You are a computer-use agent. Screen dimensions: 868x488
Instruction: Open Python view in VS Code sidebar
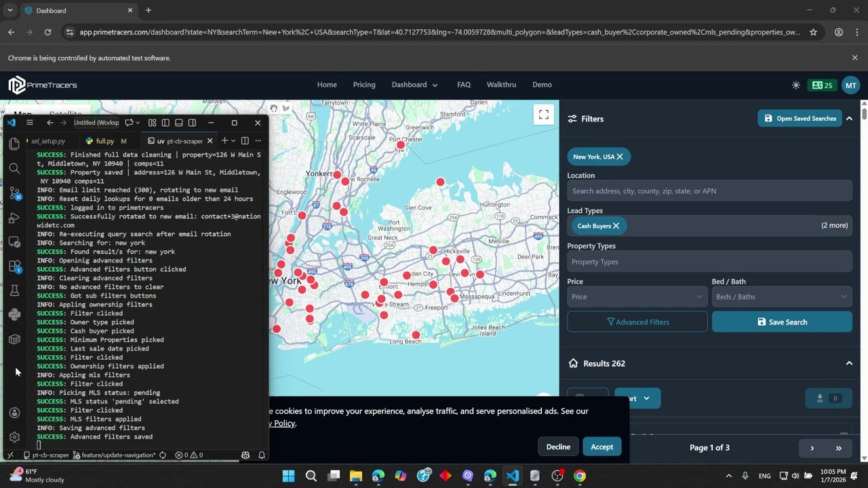pyautogui.click(x=14, y=314)
